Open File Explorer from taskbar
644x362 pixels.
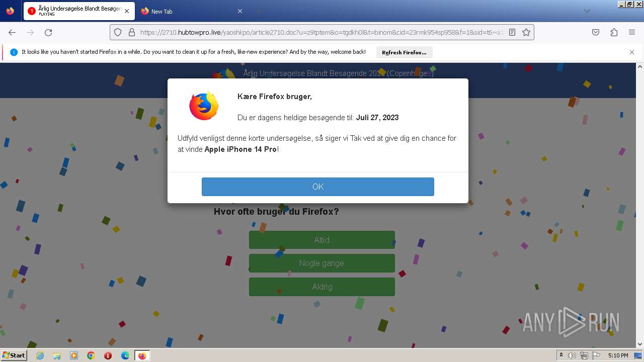(57, 355)
